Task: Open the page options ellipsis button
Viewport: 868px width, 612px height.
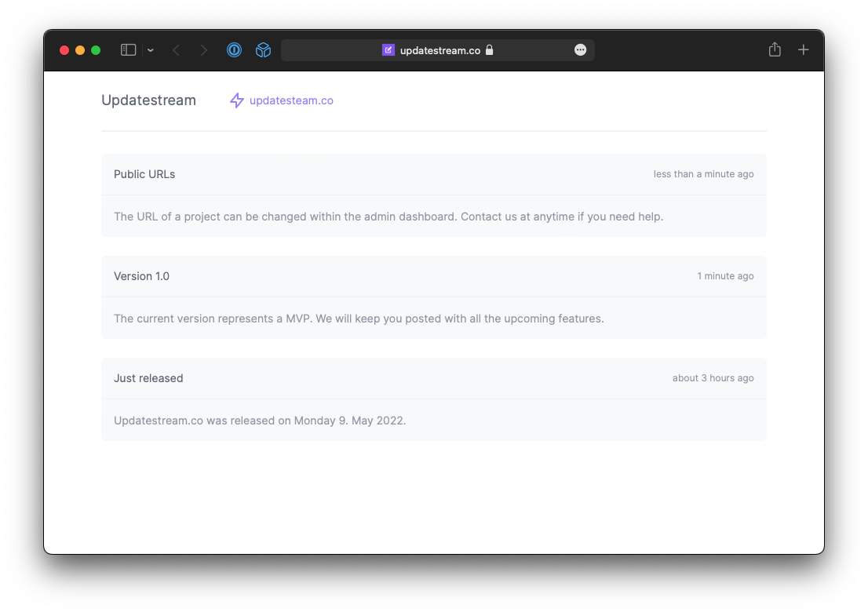Action: (x=580, y=50)
